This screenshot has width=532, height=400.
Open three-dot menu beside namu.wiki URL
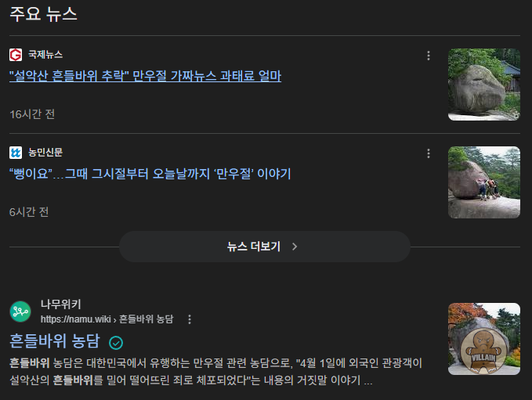pyautogui.click(x=190, y=319)
